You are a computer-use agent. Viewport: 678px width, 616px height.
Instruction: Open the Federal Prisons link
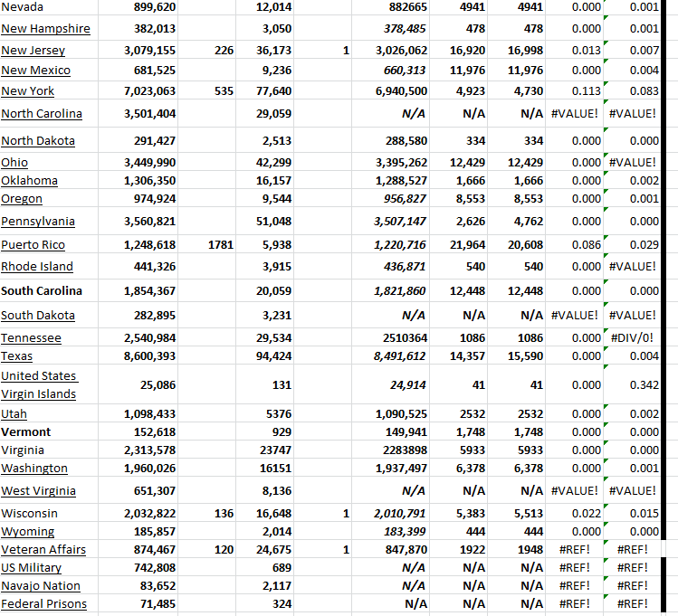(43, 604)
